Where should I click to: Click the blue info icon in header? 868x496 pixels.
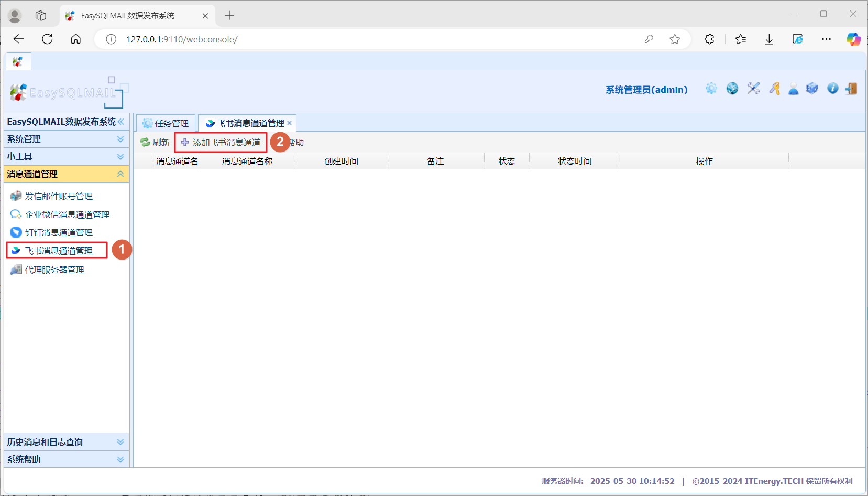pos(833,89)
